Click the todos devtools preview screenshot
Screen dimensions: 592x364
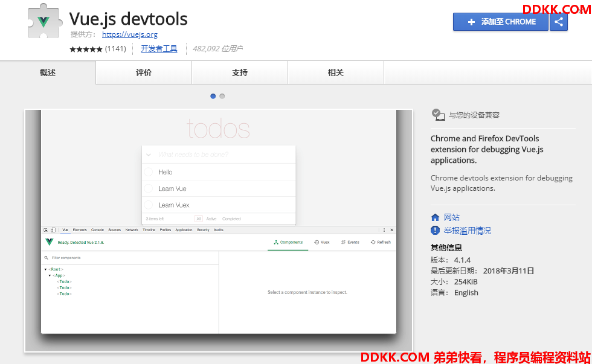tap(219, 231)
